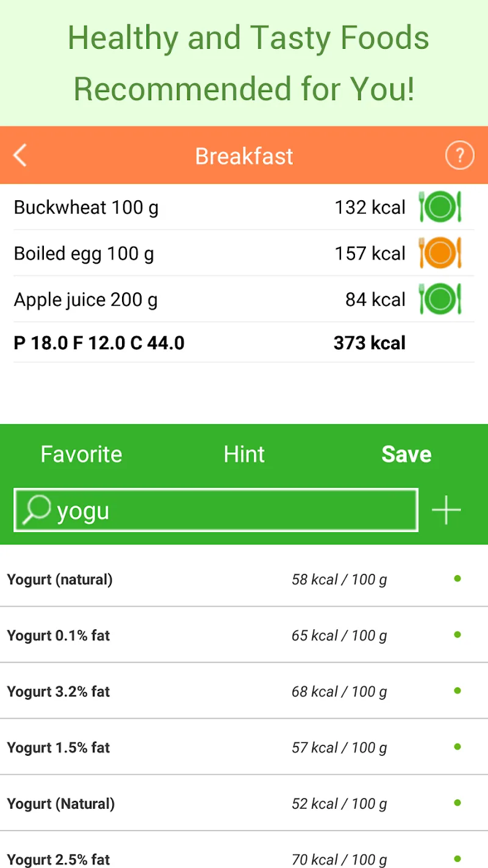Tap the green plate icon beside Buckwheat
This screenshot has width=488, height=868.
440,207
